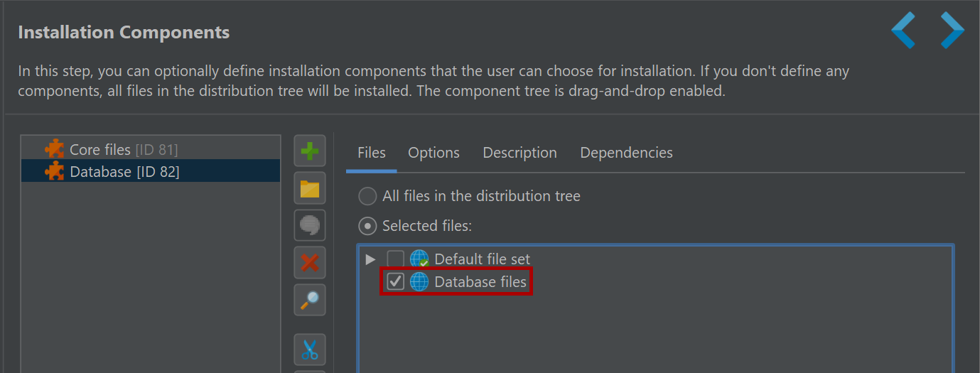
Task: Open the Description tab
Action: (519, 153)
